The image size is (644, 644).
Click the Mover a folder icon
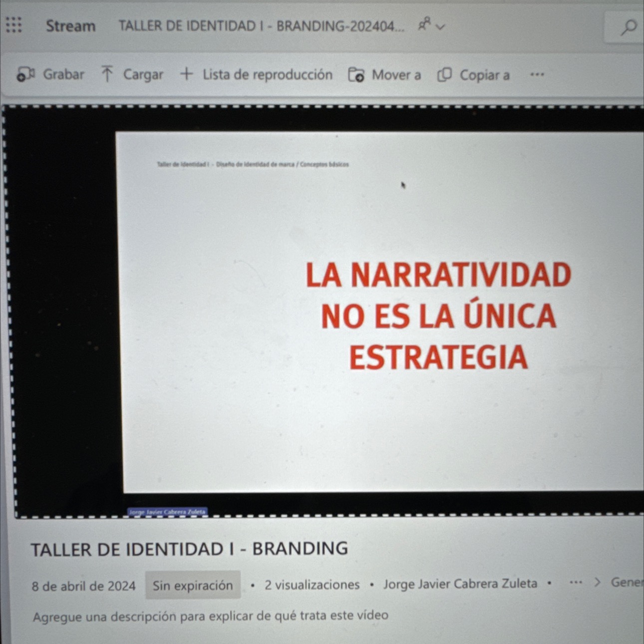pyautogui.click(x=356, y=75)
